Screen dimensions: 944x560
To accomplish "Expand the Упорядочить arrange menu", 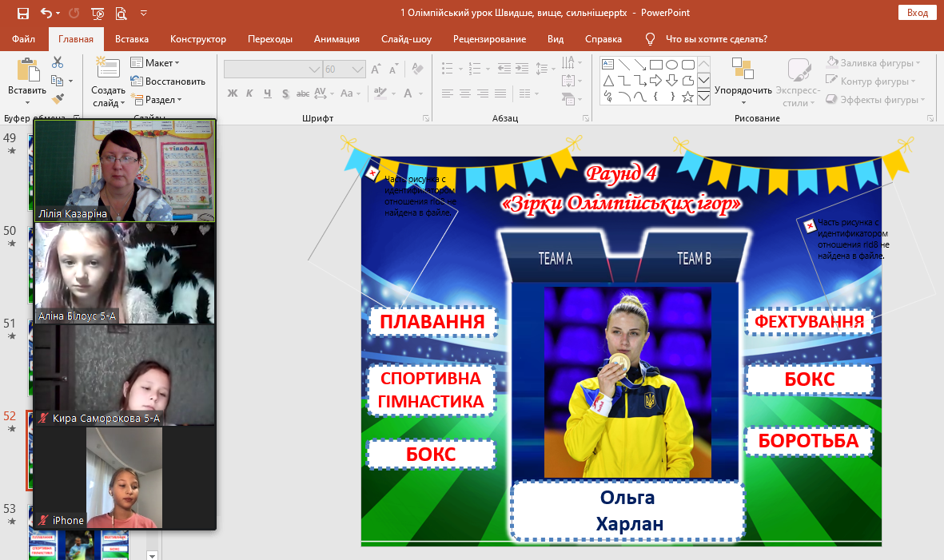I will coord(743,81).
